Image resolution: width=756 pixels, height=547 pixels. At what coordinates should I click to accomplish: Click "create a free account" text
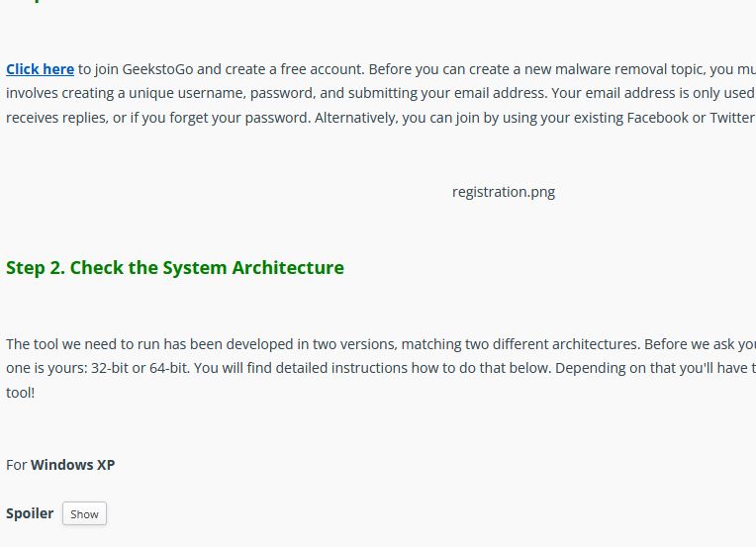tap(295, 69)
